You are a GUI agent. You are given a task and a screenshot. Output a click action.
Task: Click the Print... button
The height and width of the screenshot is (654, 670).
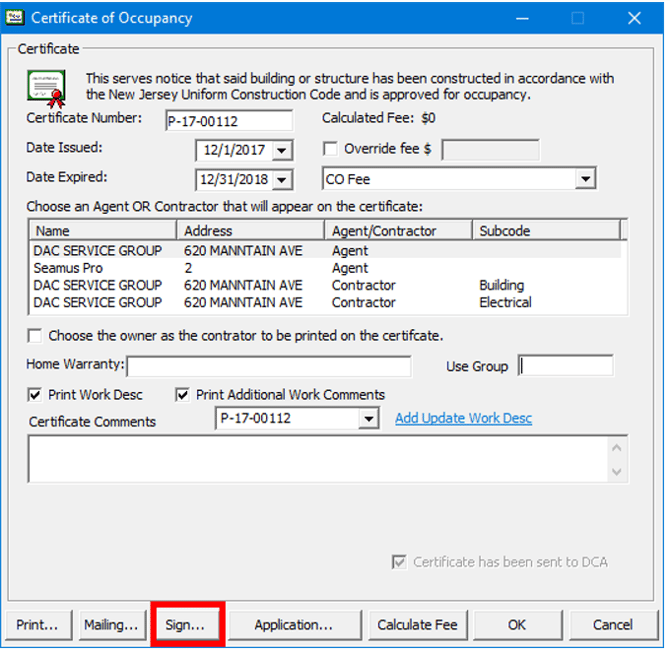tap(38, 625)
